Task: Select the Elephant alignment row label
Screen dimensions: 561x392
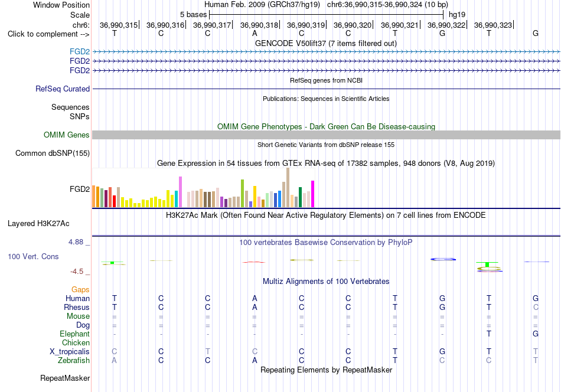Action: tap(74, 334)
